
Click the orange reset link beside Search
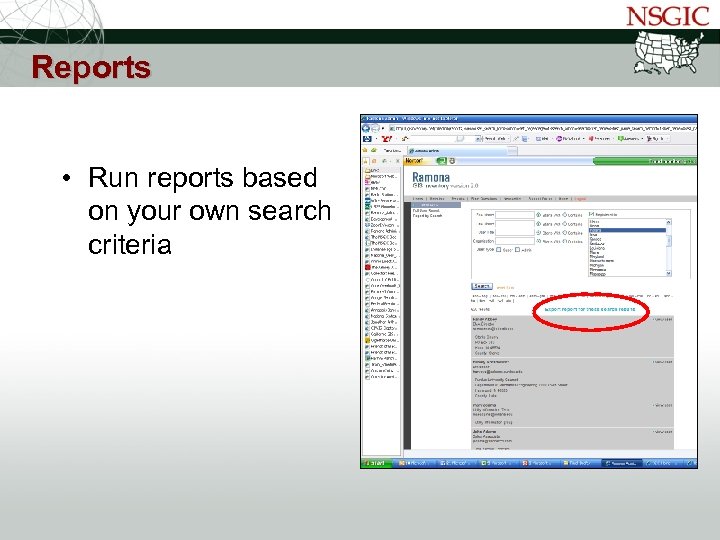point(506,287)
